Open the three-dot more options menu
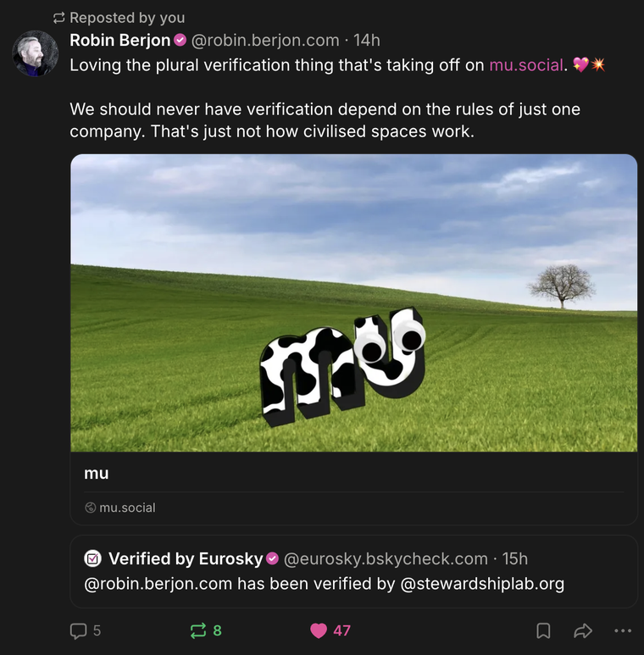644x655 pixels. [623, 630]
